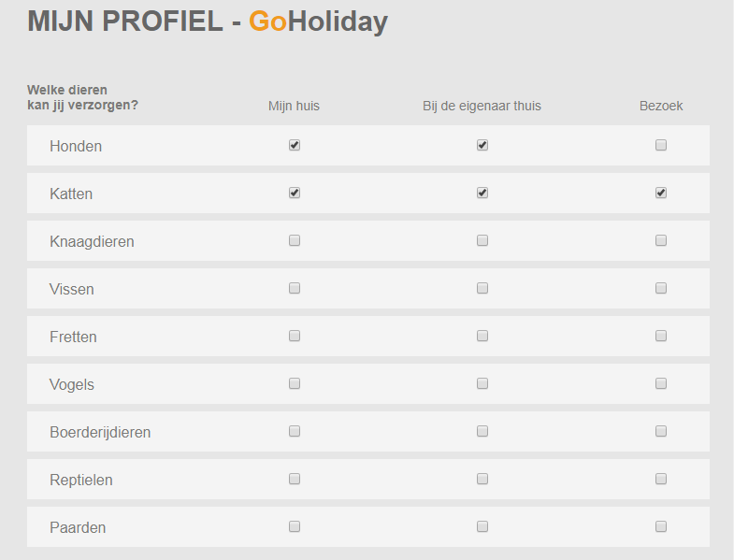Image resolution: width=734 pixels, height=560 pixels.
Task: Check Knaagdieren Bezoek box
Action: [661, 240]
